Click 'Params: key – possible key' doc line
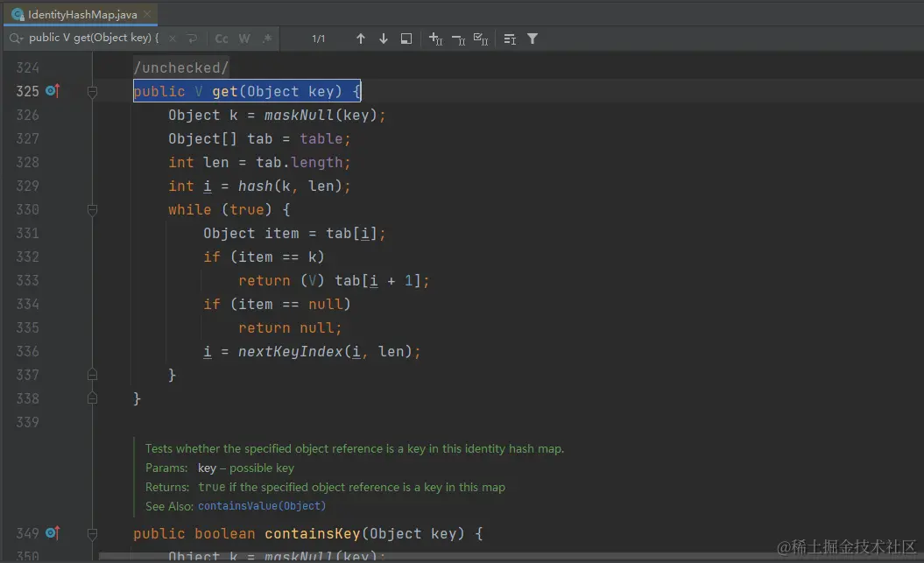The image size is (924, 563). [x=220, y=468]
